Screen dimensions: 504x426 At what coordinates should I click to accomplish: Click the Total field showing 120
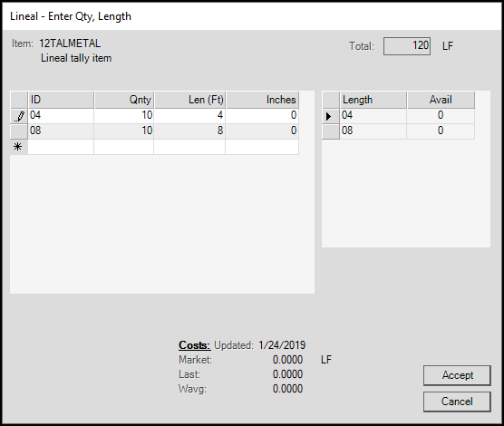click(x=407, y=46)
